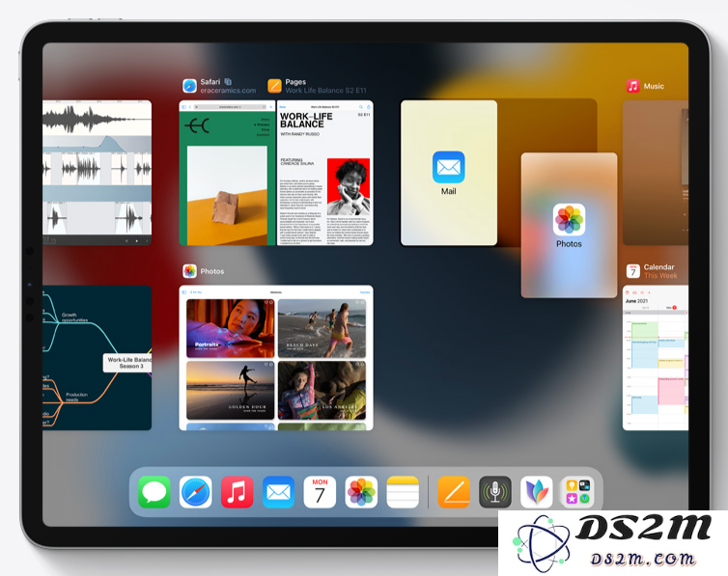The image size is (728, 576).
Task: Tap the portrait photo in Pages document
Action: click(349, 186)
